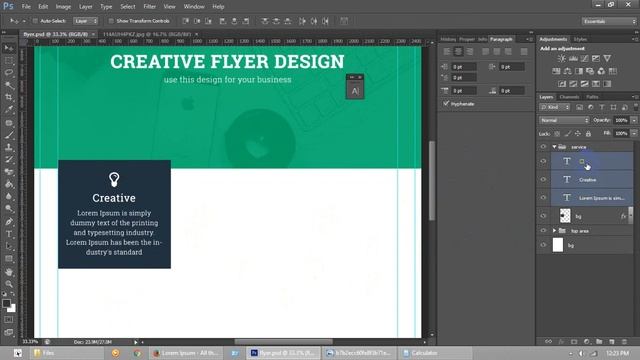The height and width of the screenshot is (360, 640).
Task: Select the Rectangular Marquee tool
Action: pos(9,61)
